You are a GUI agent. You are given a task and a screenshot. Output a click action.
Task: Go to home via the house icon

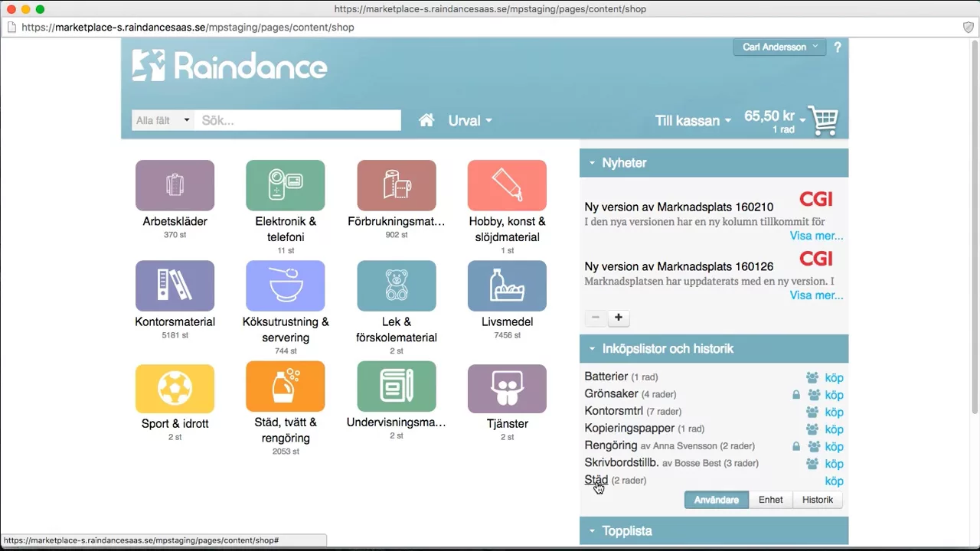coord(426,120)
